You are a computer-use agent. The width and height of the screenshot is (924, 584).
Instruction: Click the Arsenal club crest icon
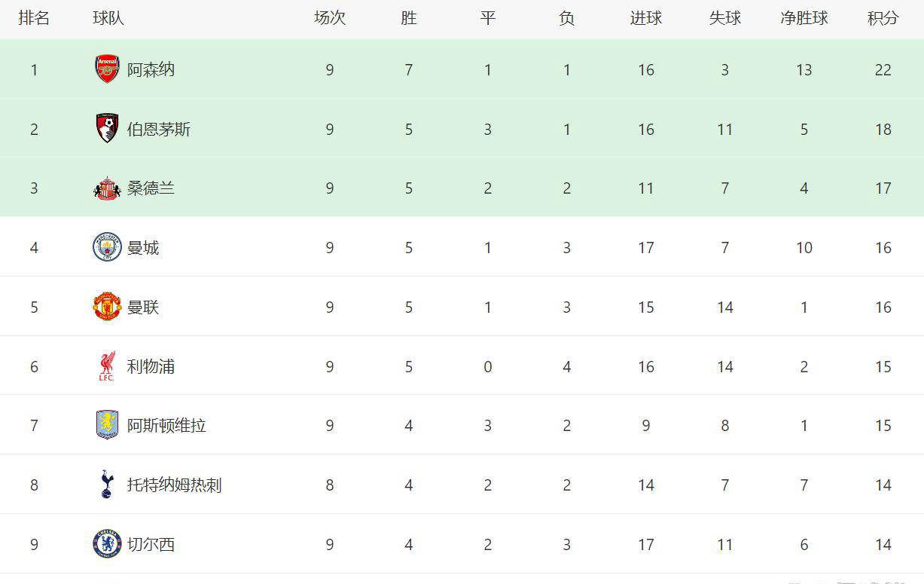[x=107, y=69]
